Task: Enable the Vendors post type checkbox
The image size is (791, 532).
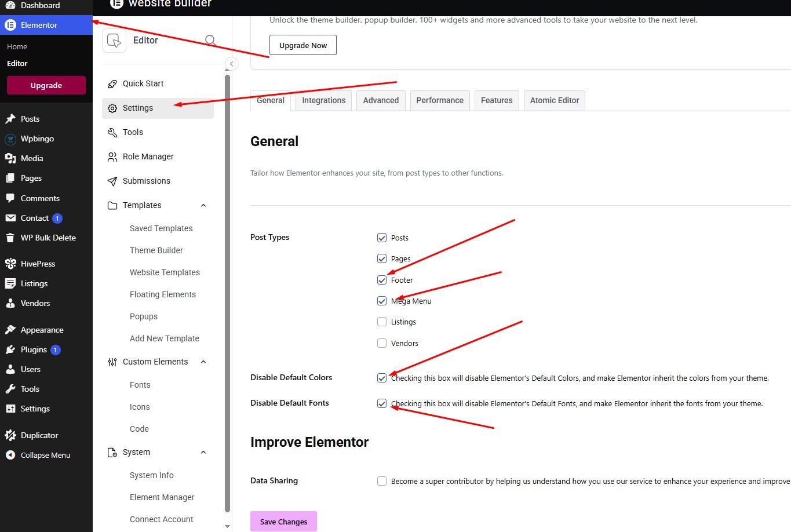Action: [x=382, y=343]
